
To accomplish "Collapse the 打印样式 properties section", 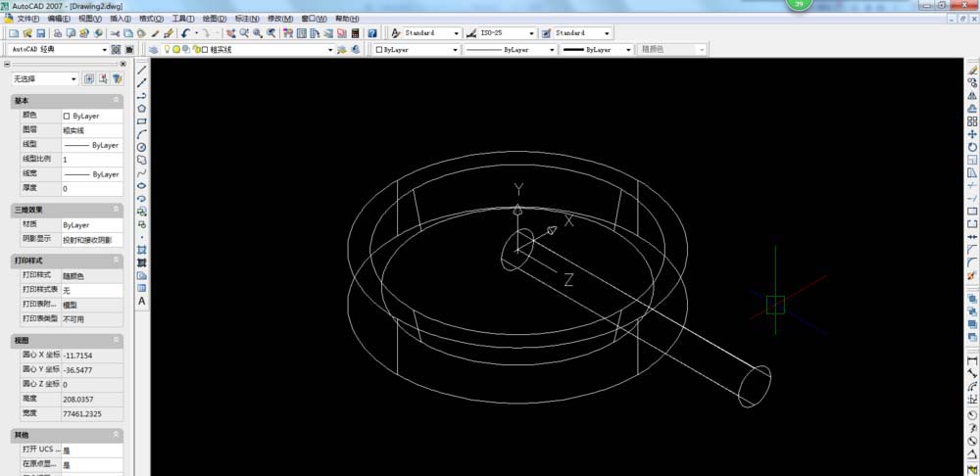I will click(x=116, y=260).
